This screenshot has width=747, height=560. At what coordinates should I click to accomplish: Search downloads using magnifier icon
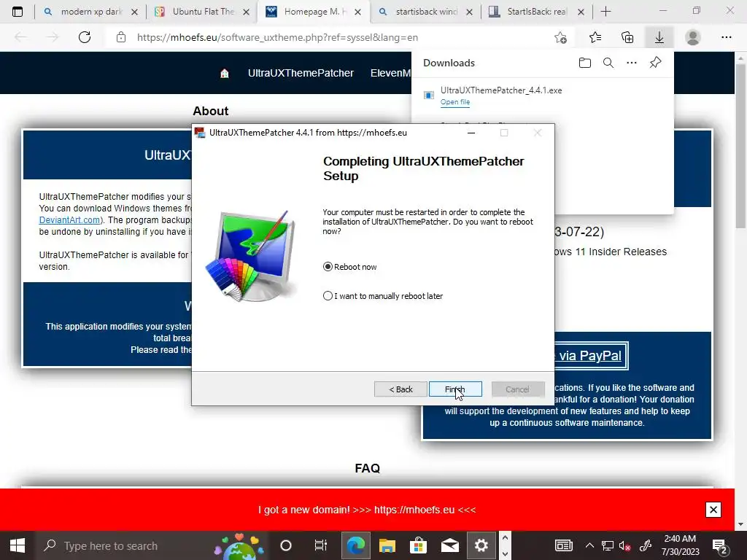(x=608, y=63)
